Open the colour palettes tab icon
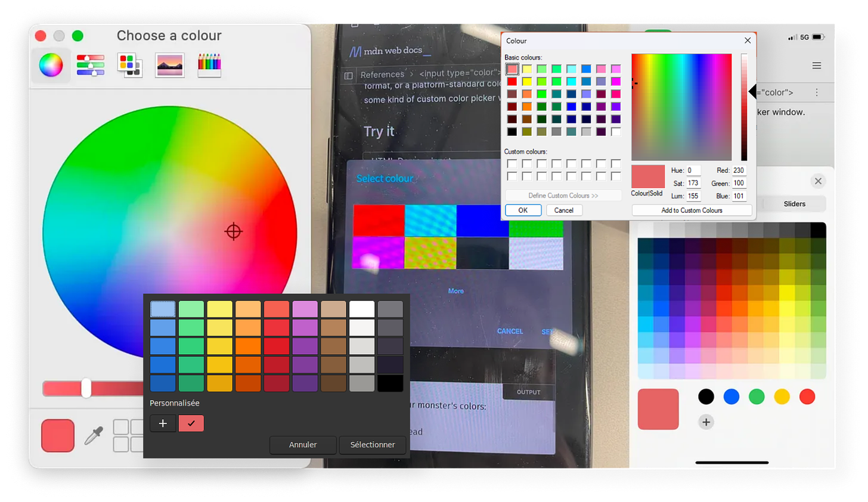The width and height of the screenshot is (868, 502). [x=129, y=65]
